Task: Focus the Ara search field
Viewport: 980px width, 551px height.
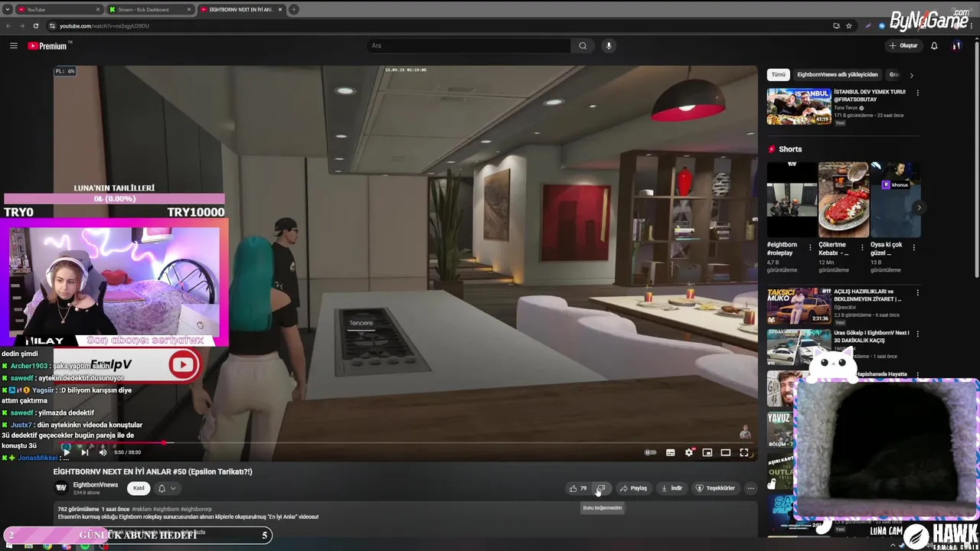Action: pos(469,46)
